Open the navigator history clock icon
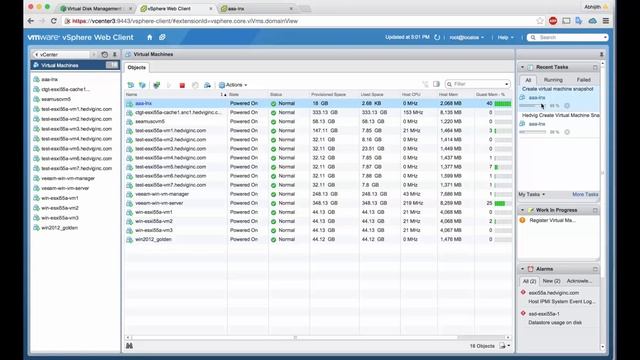The height and width of the screenshot is (360, 640). click(104, 54)
